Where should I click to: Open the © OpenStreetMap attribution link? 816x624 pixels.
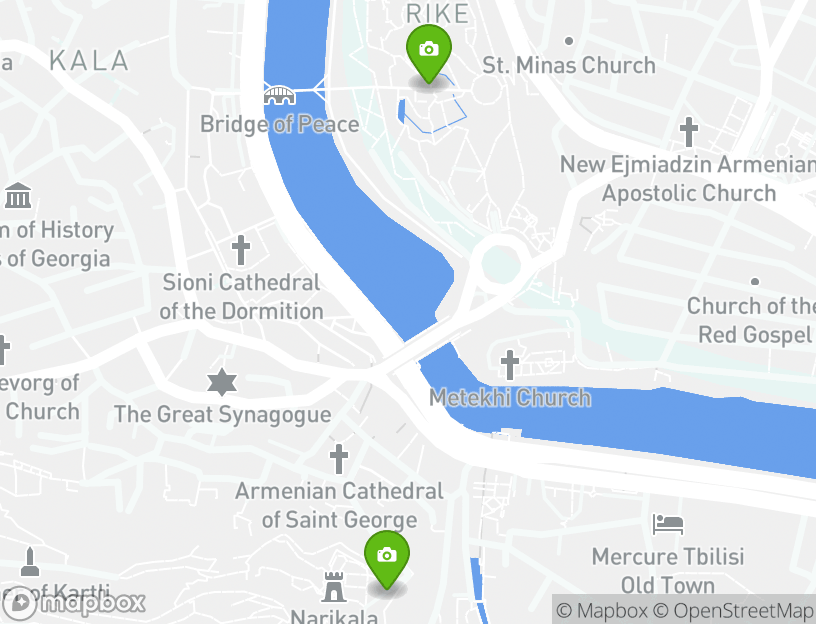tap(732, 610)
